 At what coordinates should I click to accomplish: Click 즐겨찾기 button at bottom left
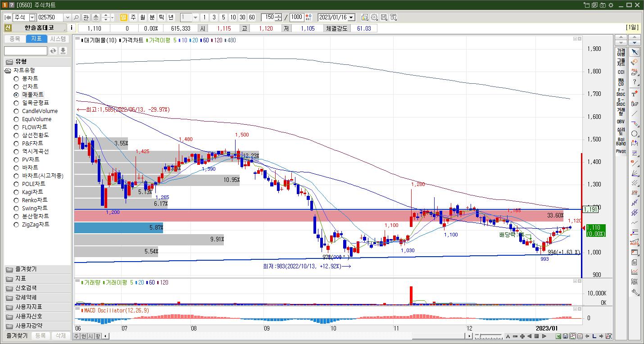coord(17,336)
